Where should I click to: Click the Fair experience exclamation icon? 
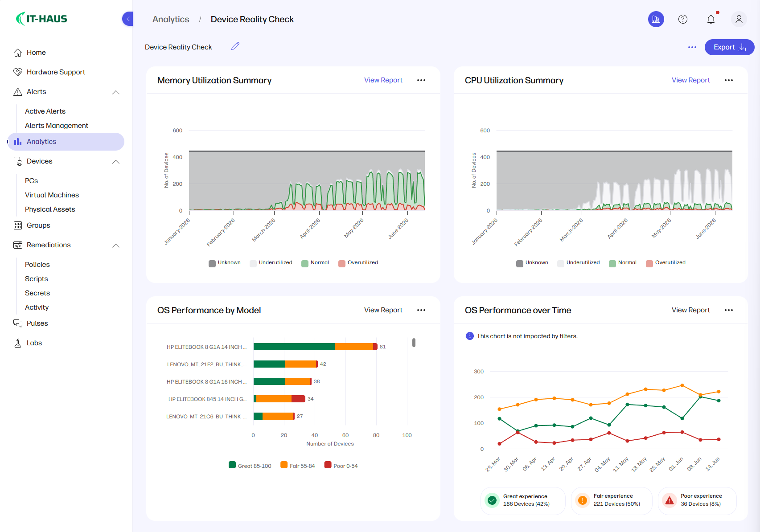(x=583, y=500)
